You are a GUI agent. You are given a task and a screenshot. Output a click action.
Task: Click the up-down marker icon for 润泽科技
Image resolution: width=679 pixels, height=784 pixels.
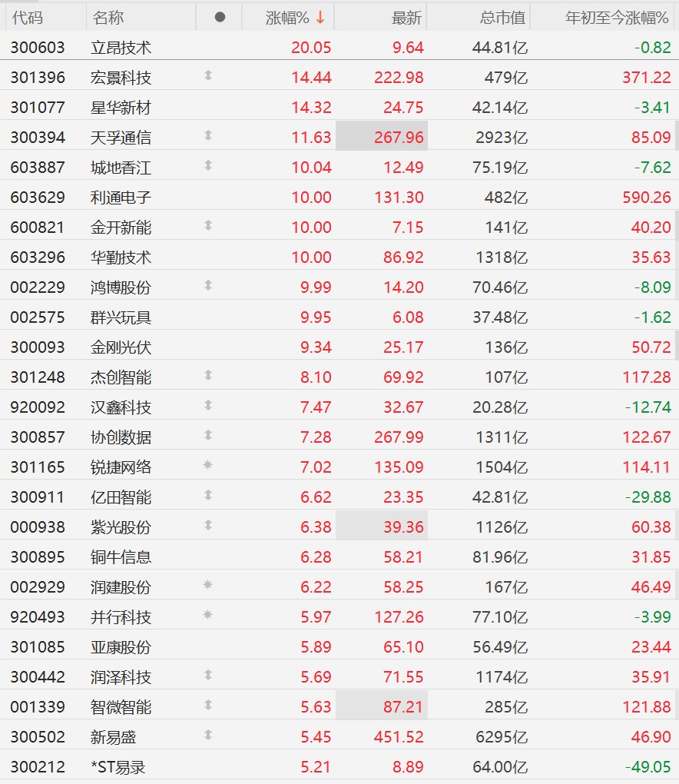coord(208,676)
